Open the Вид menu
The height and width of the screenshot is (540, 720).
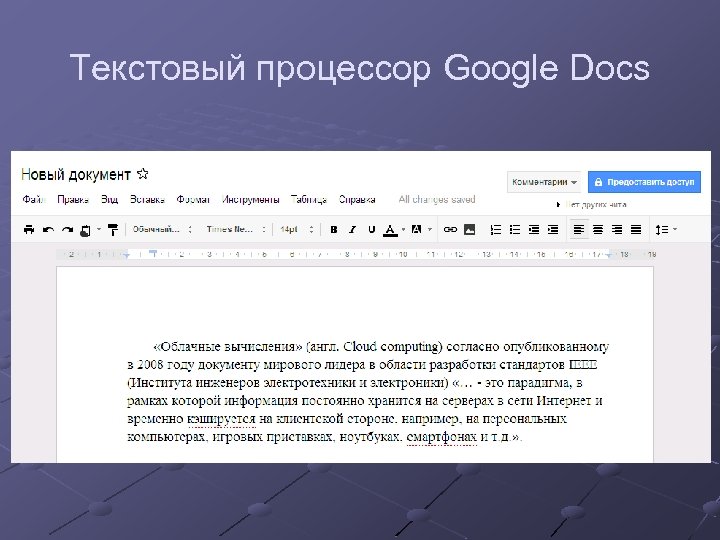point(109,199)
